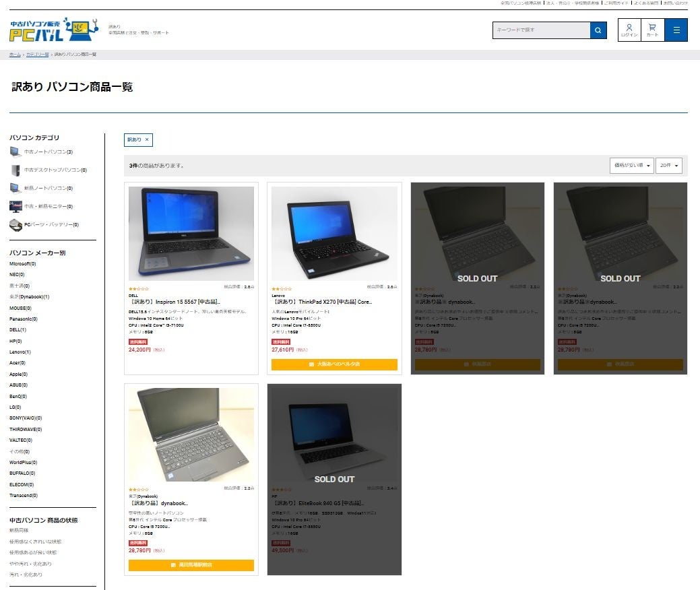This screenshot has width=700, height=590.
Task: Open the ThinkPad X270 laptop photo
Action: (334, 234)
